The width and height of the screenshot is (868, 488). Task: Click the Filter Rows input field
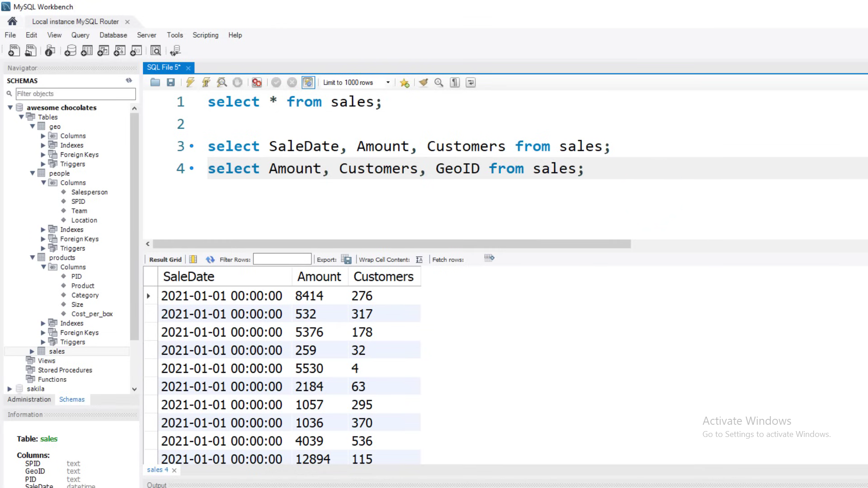[x=282, y=259]
